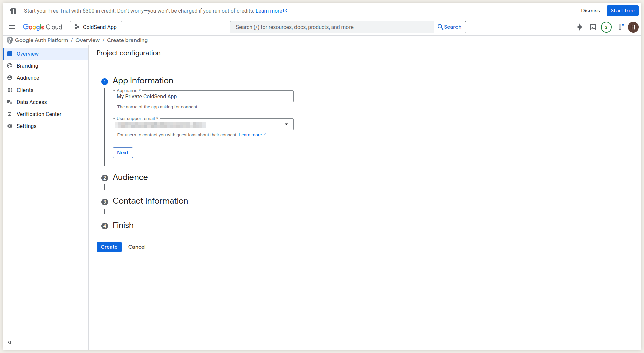Open Verification Center in sidebar

click(x=39, y=114)
